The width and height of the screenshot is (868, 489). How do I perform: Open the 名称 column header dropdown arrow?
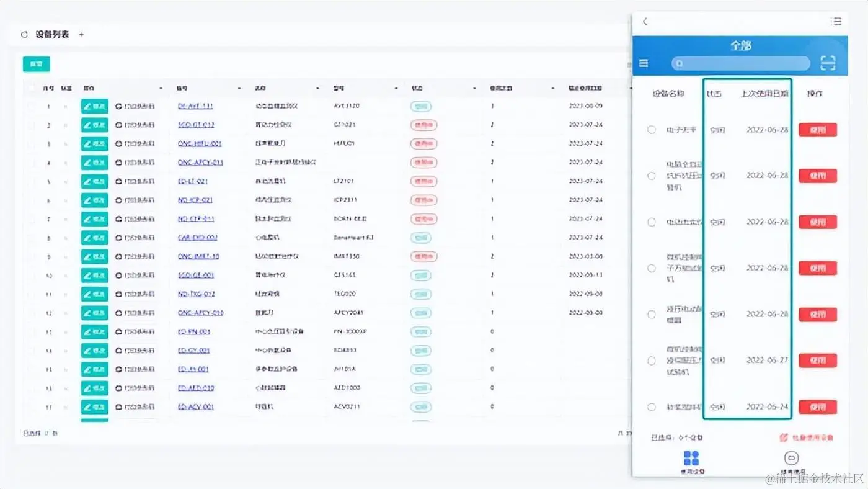(x=318, y=89)
